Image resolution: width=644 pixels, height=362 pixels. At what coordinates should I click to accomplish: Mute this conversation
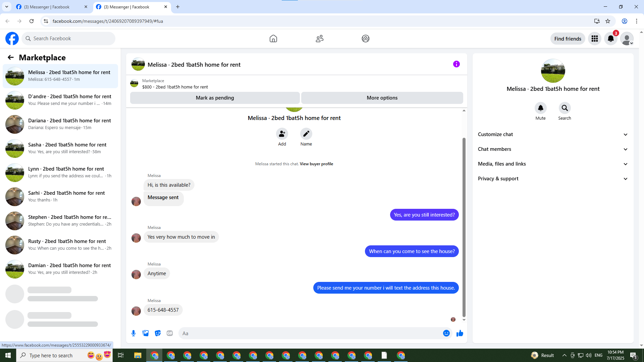click(x=541, y=108)
